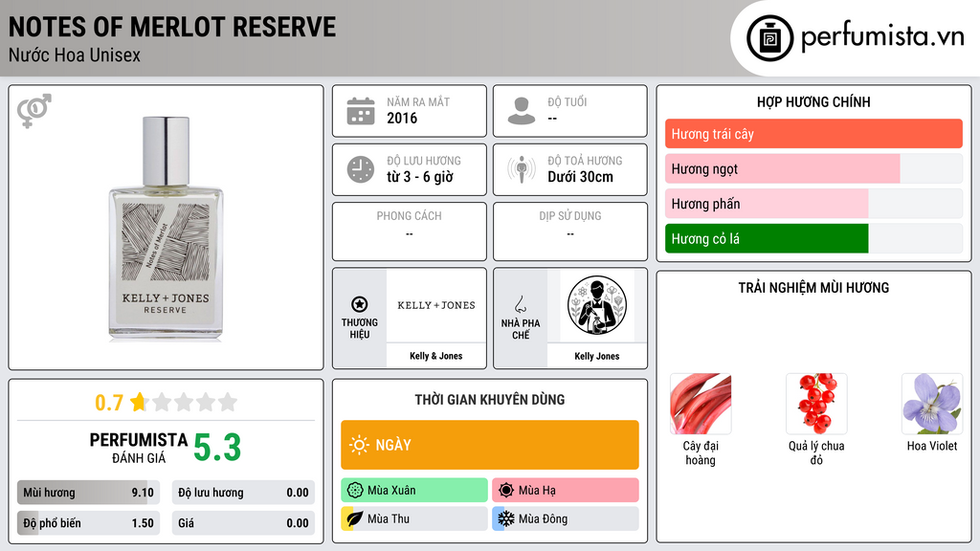The height and width of the screenshot is (551, 980).
Task: Click the Giá 0.00 score field
Action: coord(243,523)
